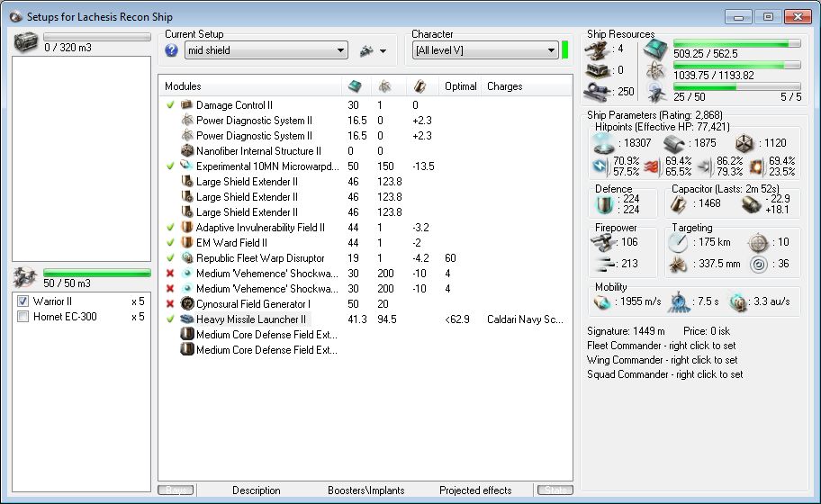The height and width of the screenshot is (504, 821).
Task: Click the Signature: 1449 m label
Action: click(x=626, y=331)
